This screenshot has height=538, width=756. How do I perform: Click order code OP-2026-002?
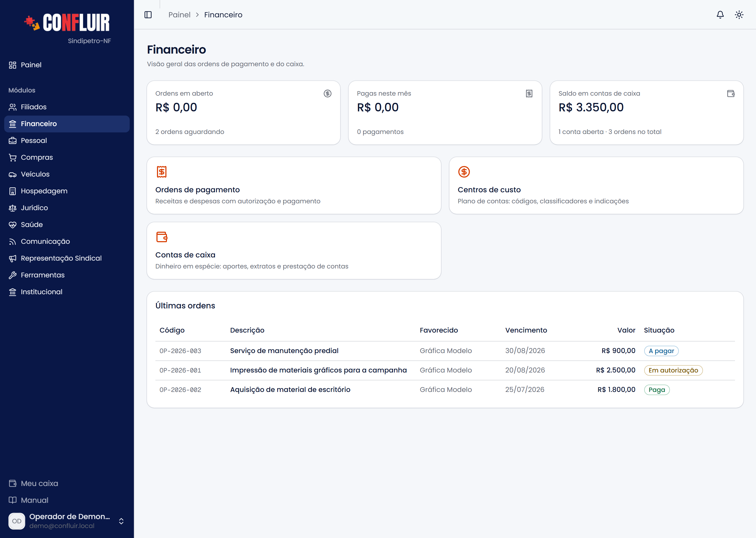coord(180,390)
